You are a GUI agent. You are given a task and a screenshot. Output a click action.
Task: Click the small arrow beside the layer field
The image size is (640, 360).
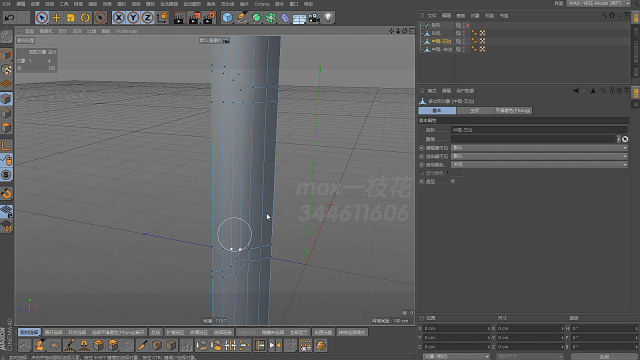pos(619,139)
